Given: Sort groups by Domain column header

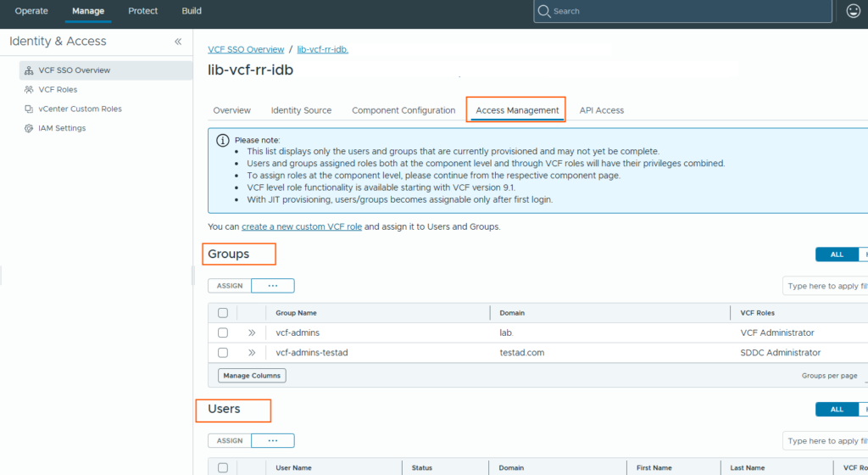Looking at the screenshot, I should point(512,313).
